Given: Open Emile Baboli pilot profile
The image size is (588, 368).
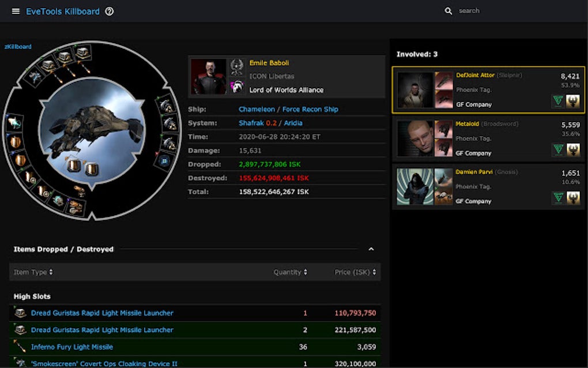Looking at the screenshot, I should [269, 63].
